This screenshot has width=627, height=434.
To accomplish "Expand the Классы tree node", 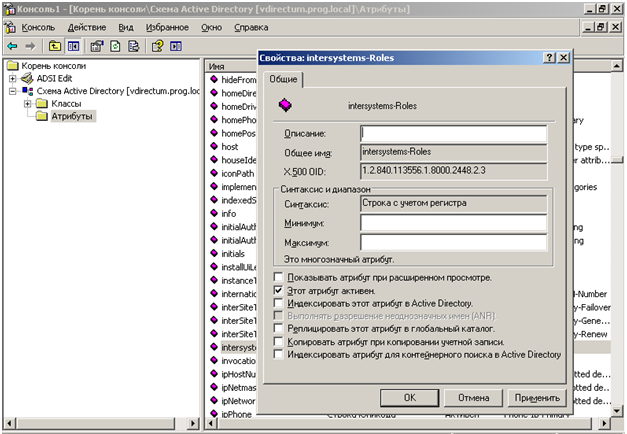I will coord(28,104).
